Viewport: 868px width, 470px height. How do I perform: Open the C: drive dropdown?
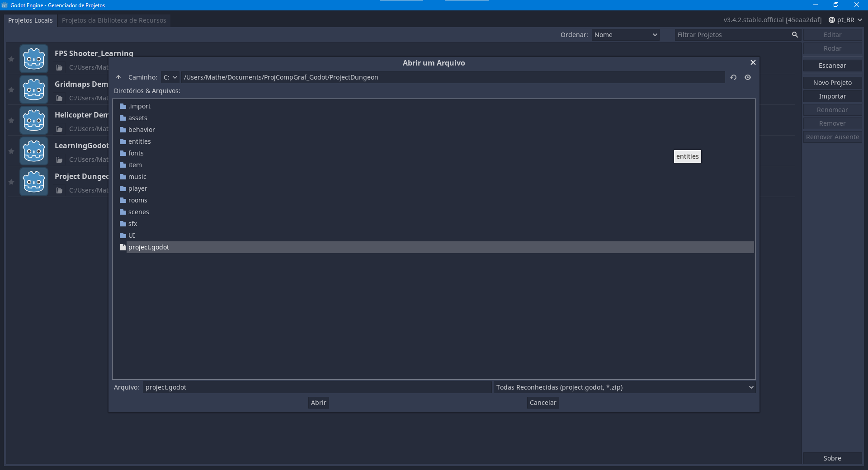click(x=170, y=77)
